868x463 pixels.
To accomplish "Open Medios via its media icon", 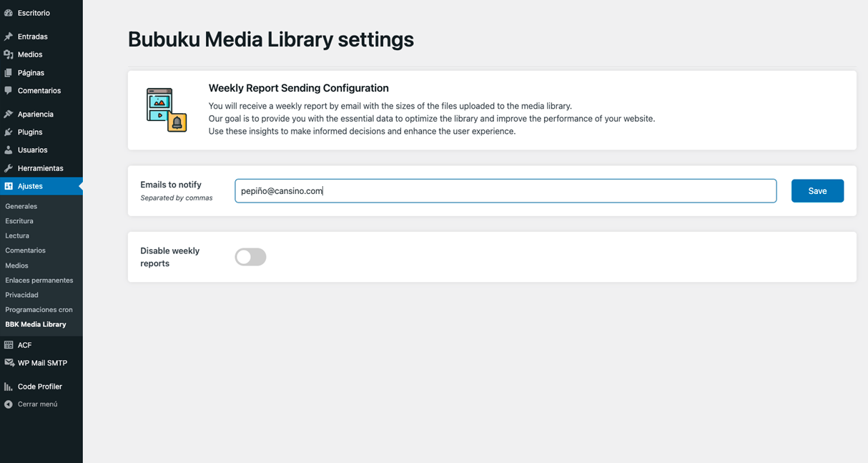I will [9, 54].
